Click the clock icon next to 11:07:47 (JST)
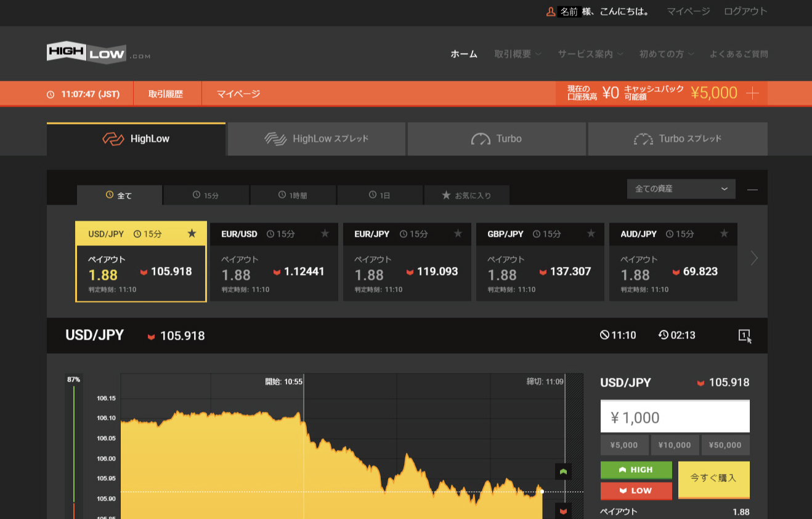The image size is (812, 519). tap(51, 94)
